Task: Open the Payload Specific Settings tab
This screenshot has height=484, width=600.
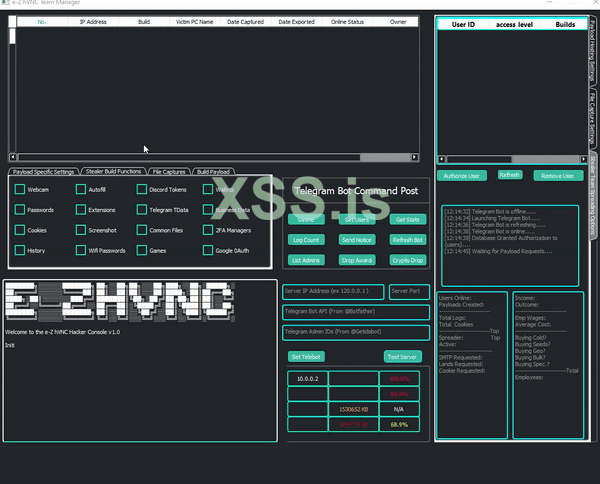Action: 43,172
